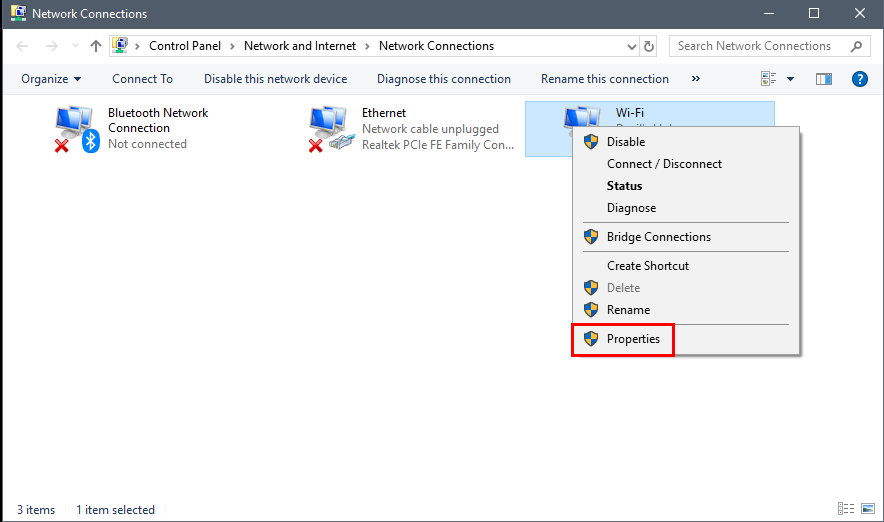Toggle the preview pane icon
Screen dimensions: 884x522
pos(824,79)
